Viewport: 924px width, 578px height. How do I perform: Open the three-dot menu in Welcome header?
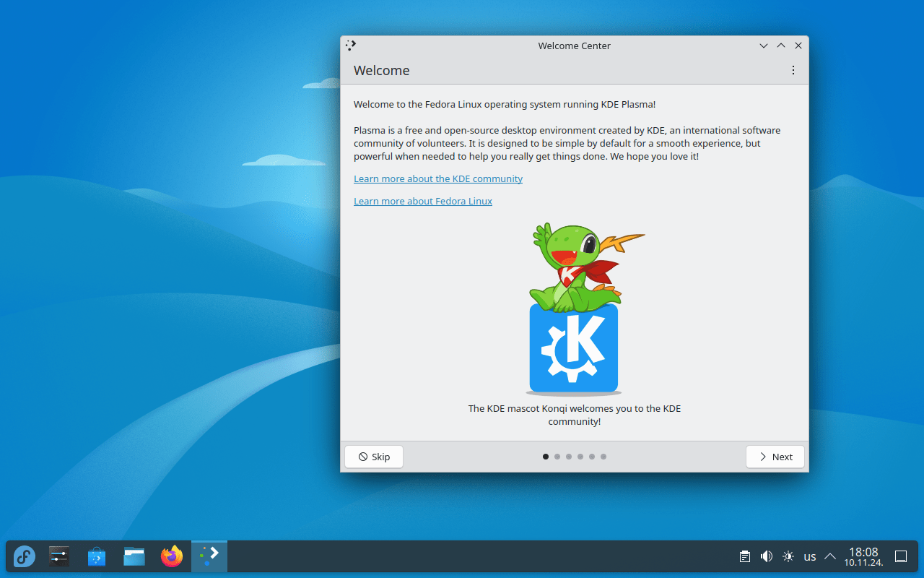[x=793, y=70]
